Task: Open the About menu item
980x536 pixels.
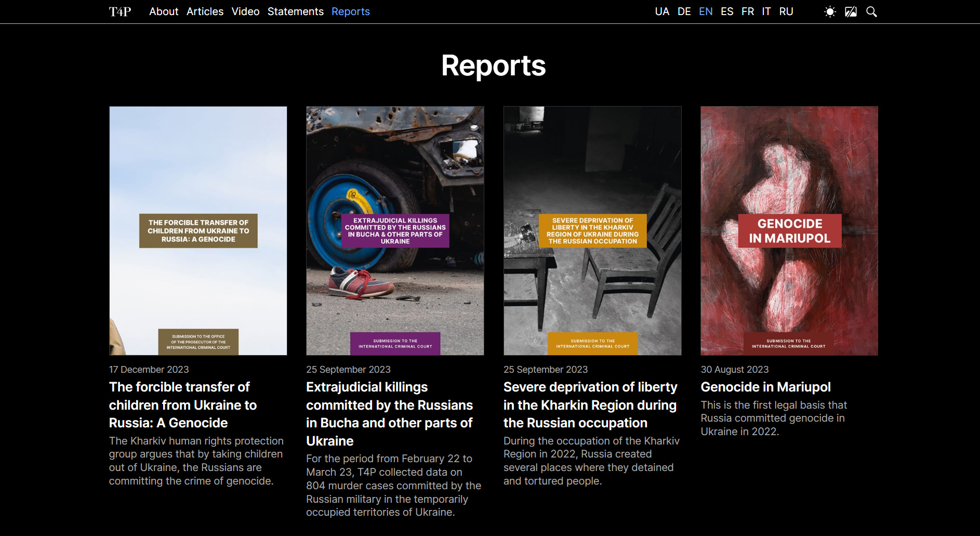Action: 164,11
